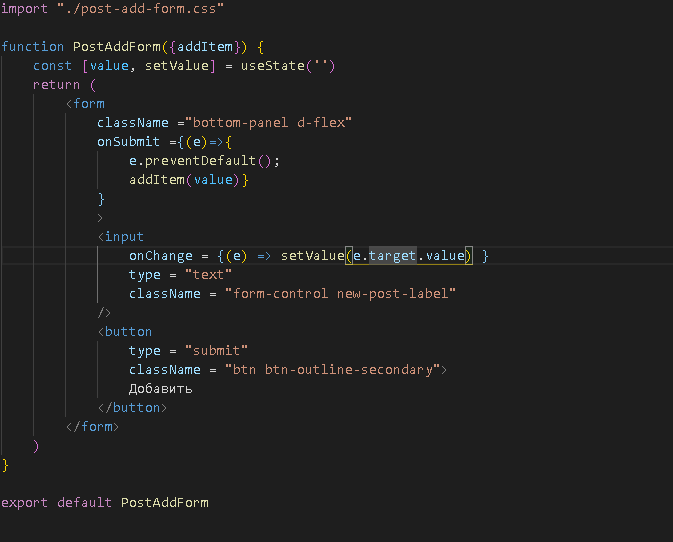Click the import "./post-add-form.css" string
Screen dimensions: 673x542
coord(140,9)
